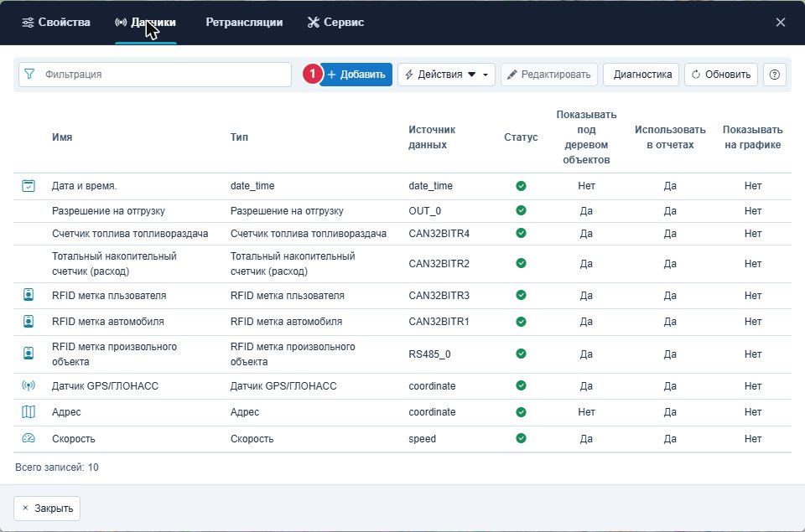The height and width of the screenshot is (532, 805).
Task: Select the speed data source cell
Action: point(422,439)
